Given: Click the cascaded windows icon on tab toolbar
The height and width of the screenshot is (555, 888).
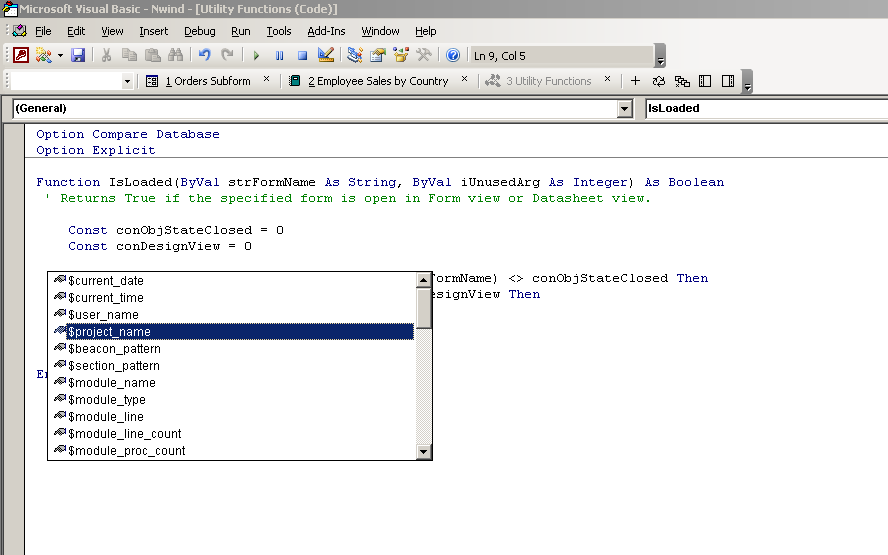Looking at the screenshot, I should (x=682, y=81).
